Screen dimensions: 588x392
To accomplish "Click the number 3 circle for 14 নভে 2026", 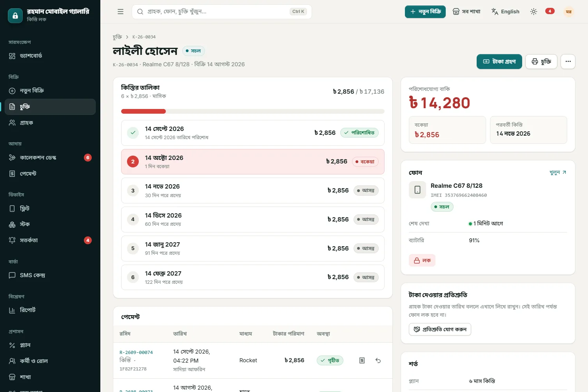I will click(133, 191).
